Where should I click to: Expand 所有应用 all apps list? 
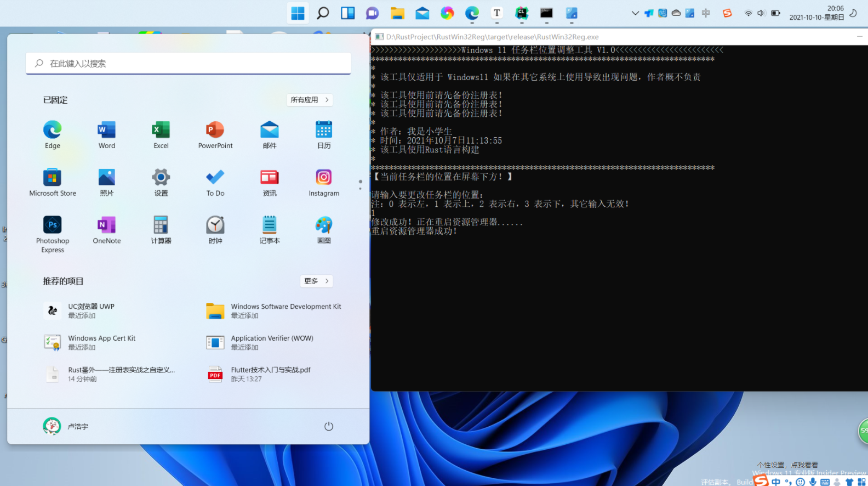tap(310, 100)
